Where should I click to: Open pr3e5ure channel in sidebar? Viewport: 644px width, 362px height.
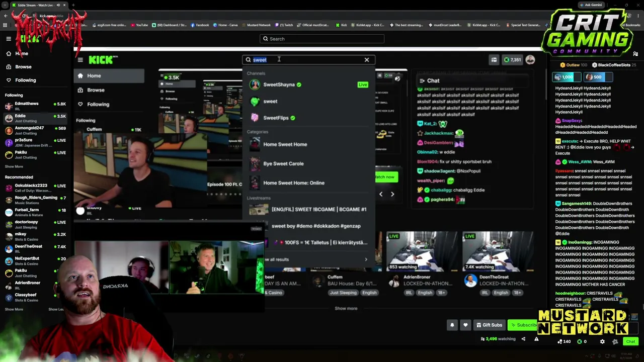tap(35, 142)
